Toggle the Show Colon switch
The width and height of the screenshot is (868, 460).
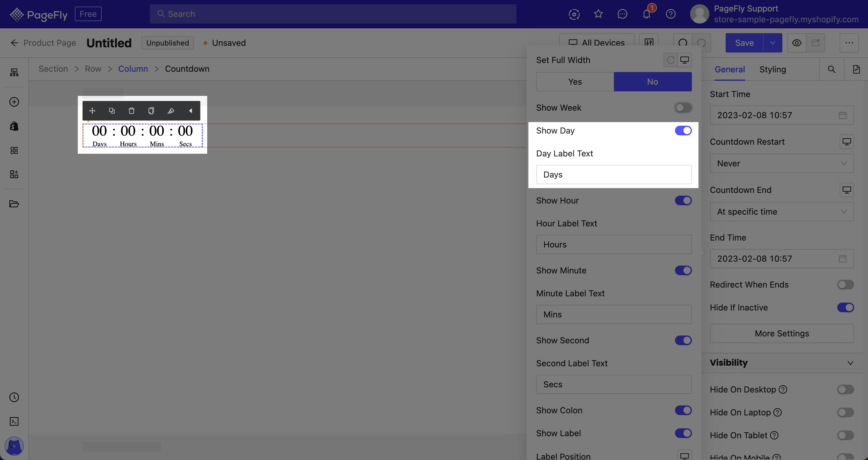(683, 410)
